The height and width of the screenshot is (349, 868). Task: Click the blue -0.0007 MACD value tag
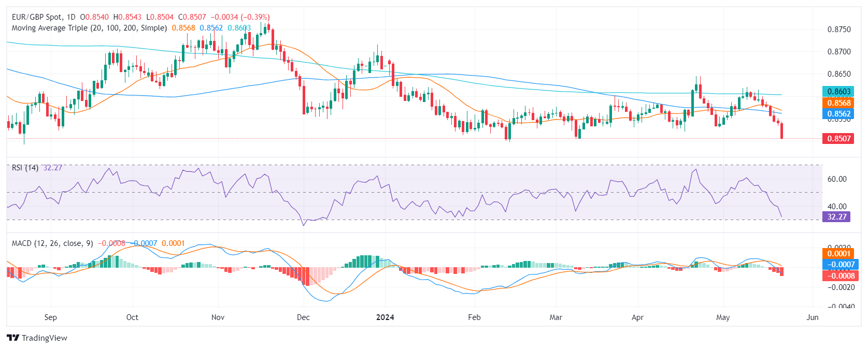[x=837, y=265]
